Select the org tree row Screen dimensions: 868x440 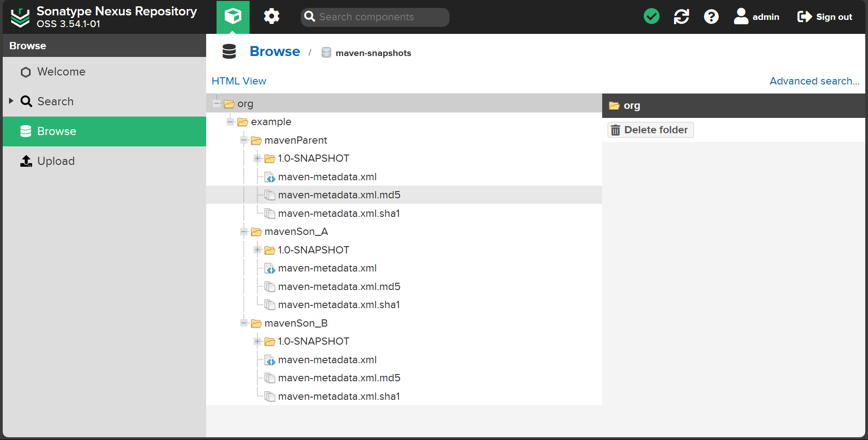[404, 104]
